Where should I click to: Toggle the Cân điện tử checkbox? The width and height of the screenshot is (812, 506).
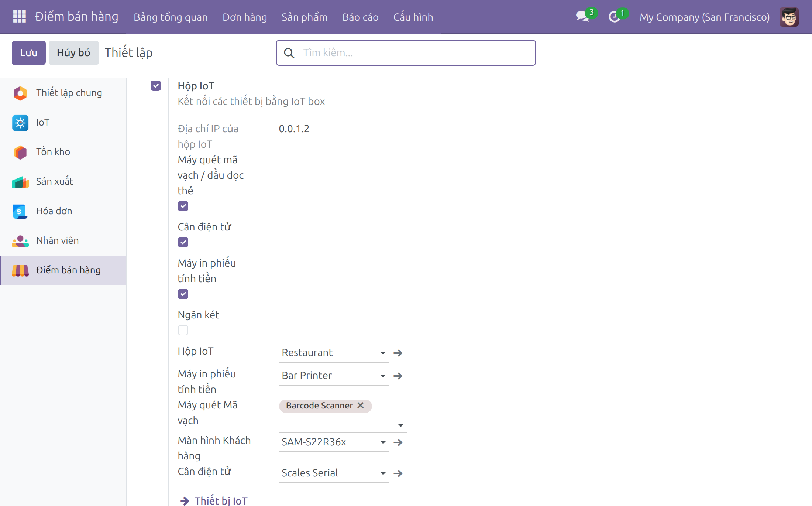pyautogui.click(x=183, y=242)
